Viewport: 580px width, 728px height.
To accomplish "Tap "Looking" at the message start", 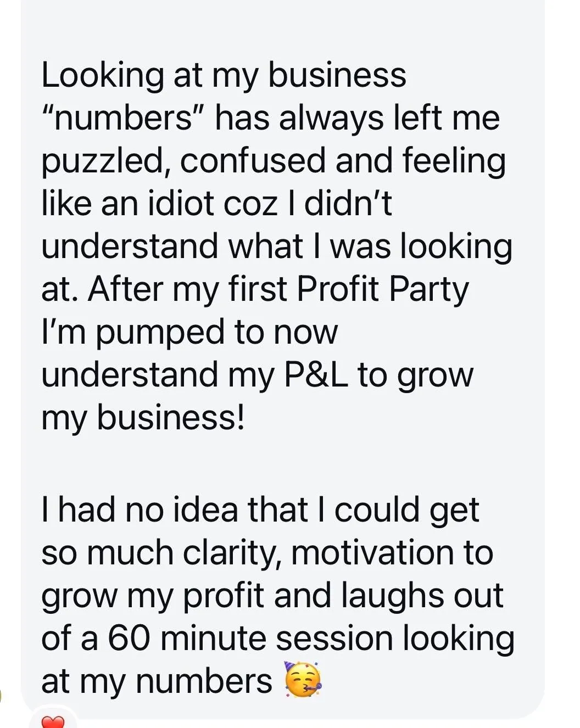I will point(102,76).
